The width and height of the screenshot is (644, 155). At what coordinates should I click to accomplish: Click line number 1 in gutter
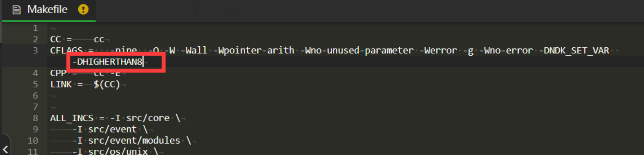[35, 28]
